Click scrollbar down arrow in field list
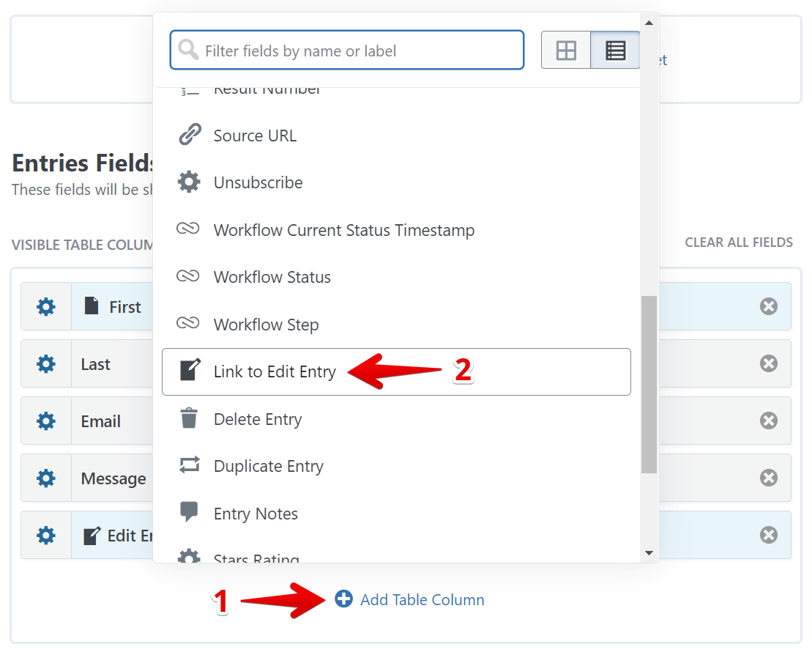Screen dimensions: 812x655 click(x=649, y=553)
